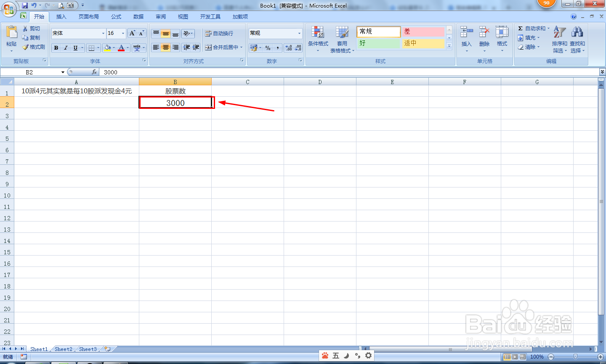
Task: Toggle middle vertical alignment
Action: (x=166, y=33)
